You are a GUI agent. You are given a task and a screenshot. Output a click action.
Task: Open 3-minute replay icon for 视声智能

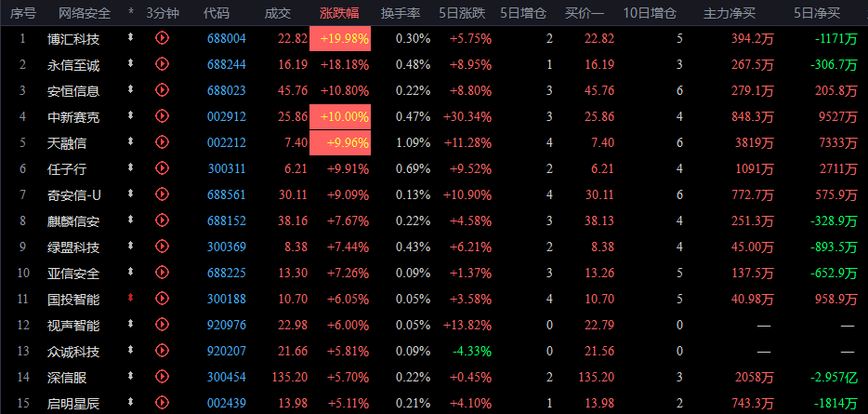(x=162, y=324)
